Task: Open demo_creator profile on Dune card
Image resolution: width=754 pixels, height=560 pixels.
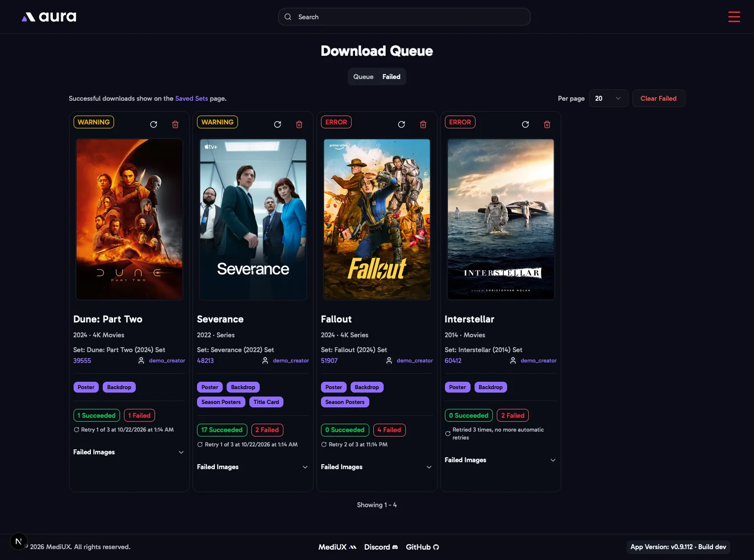Action: (167, 361)
